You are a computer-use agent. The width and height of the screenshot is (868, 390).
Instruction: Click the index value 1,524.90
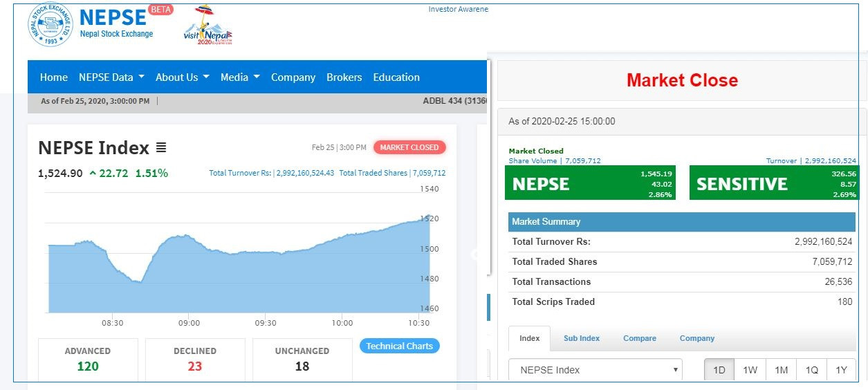click(x=60, y=173)
